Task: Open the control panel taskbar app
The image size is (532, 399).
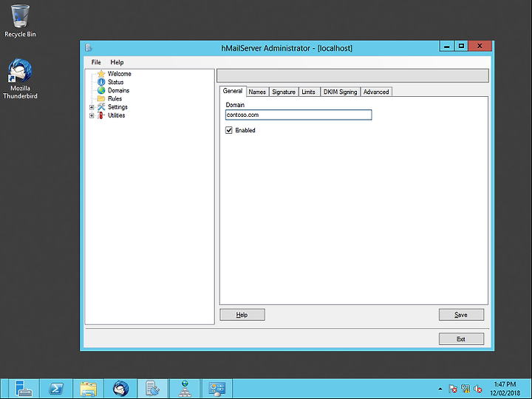Action: 217,389
